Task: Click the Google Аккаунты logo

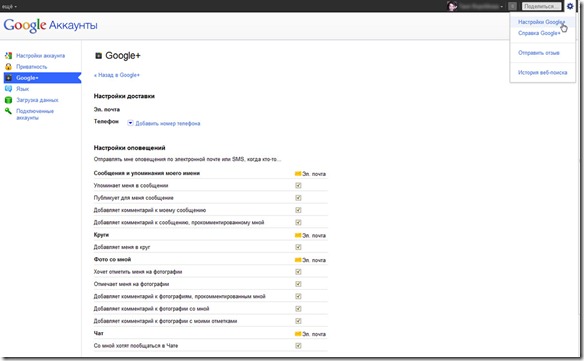Action: [50, 25]
